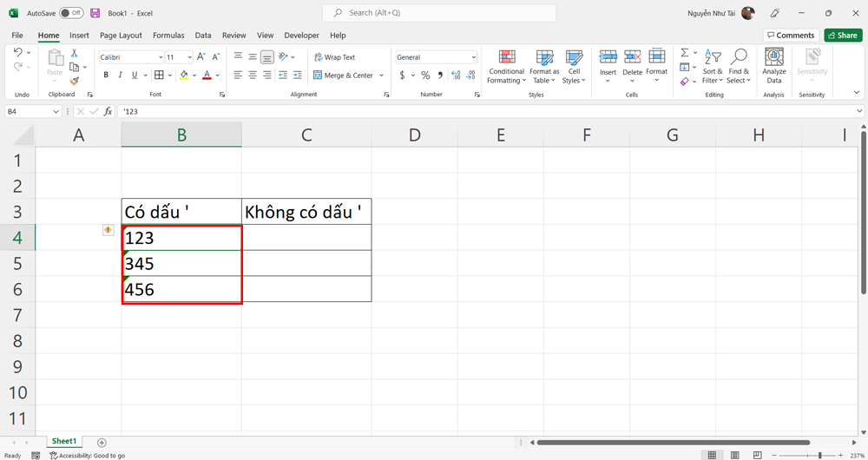The image size is (868, 460).
Task: Open Sort & Filter menu
Action: click(x=713, y=66)
